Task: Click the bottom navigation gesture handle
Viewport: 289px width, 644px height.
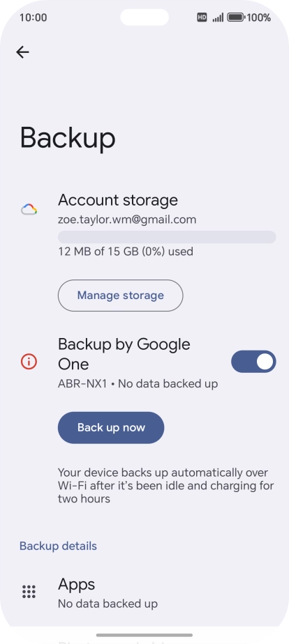Action: pyautogui.click(x=144, y=636)
